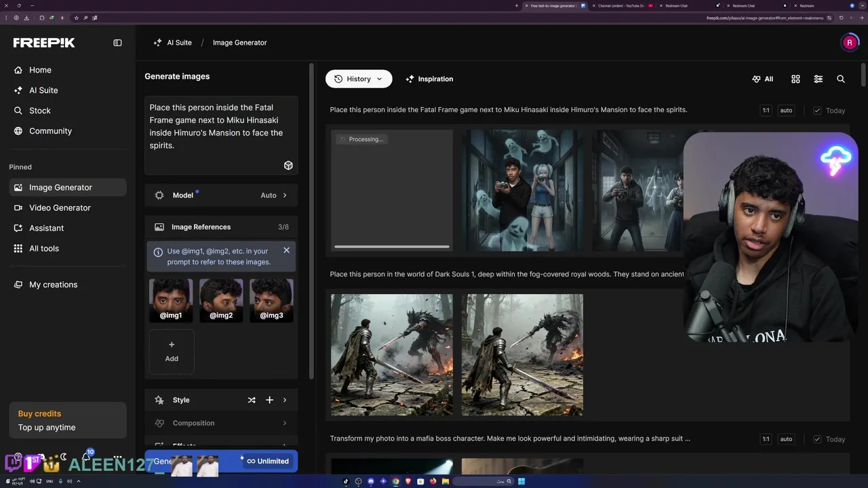The height and width of the screenshot is (488, 868).
Task: Click the Processing image placeholder
Action: 392,190
